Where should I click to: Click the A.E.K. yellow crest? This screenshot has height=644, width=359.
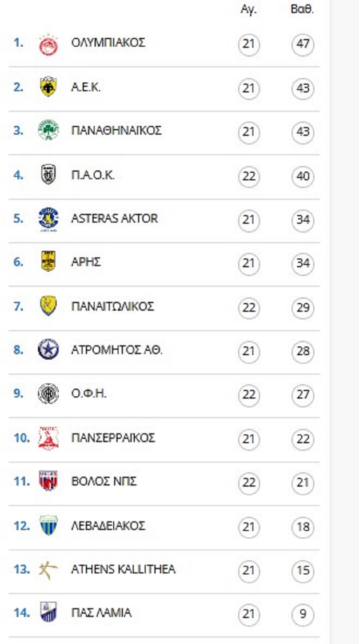click(48, 88)
